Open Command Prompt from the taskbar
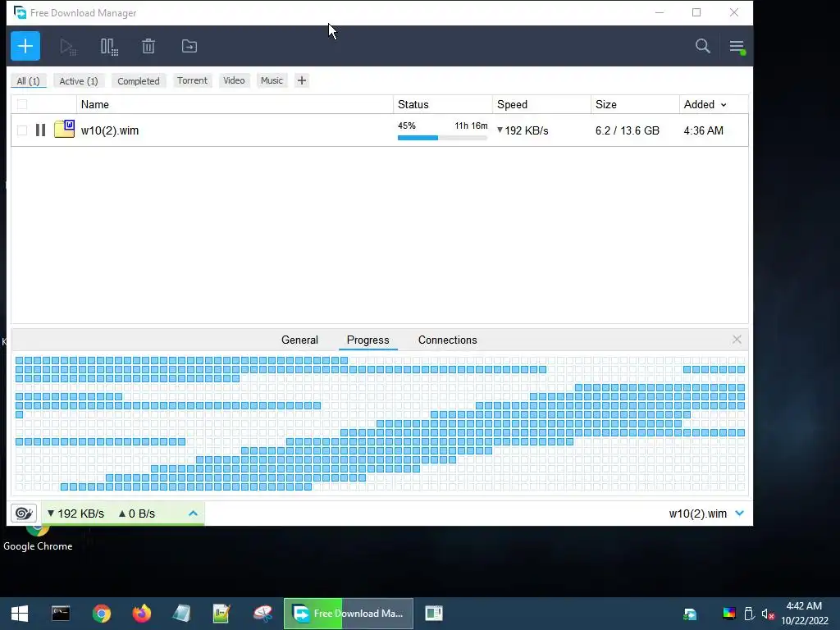The image size is (840, 630). (x=61, y=614)
